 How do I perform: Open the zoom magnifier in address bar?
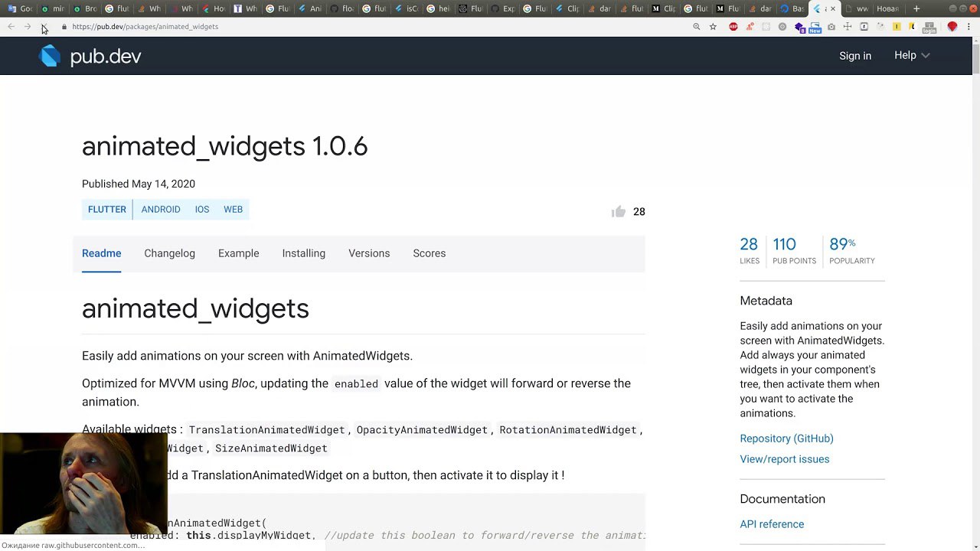point(697,27)
